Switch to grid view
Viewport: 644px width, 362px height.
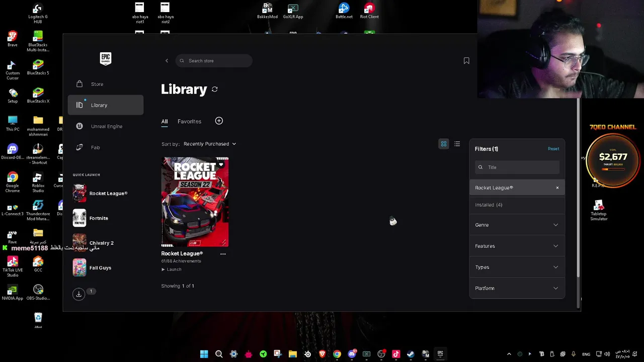444,144
